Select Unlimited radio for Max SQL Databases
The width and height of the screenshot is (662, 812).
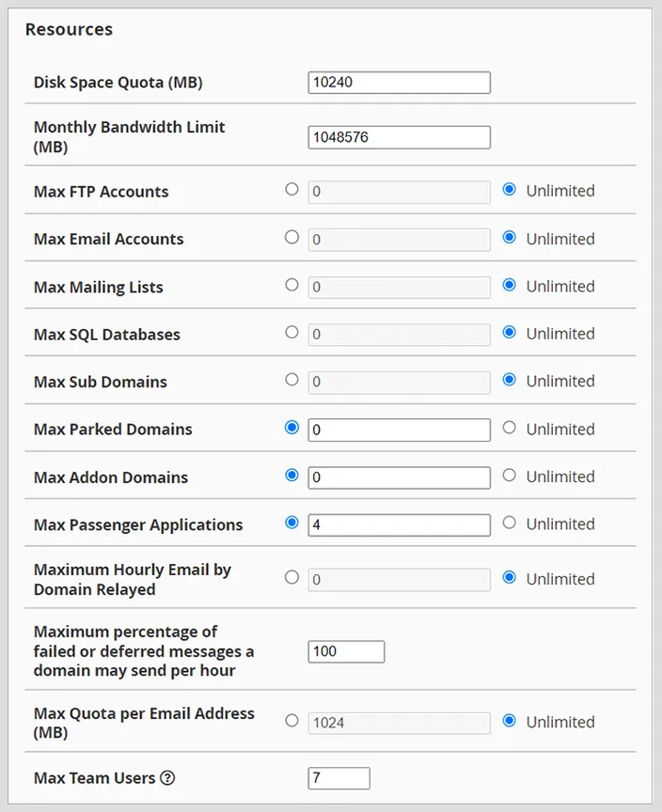(509, 332)
